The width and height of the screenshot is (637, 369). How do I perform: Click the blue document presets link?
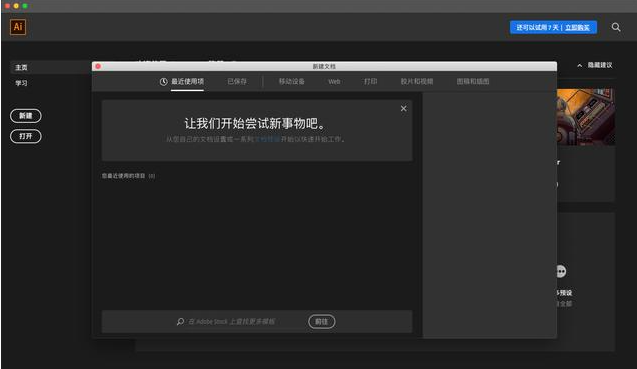(x=267, y=139)
